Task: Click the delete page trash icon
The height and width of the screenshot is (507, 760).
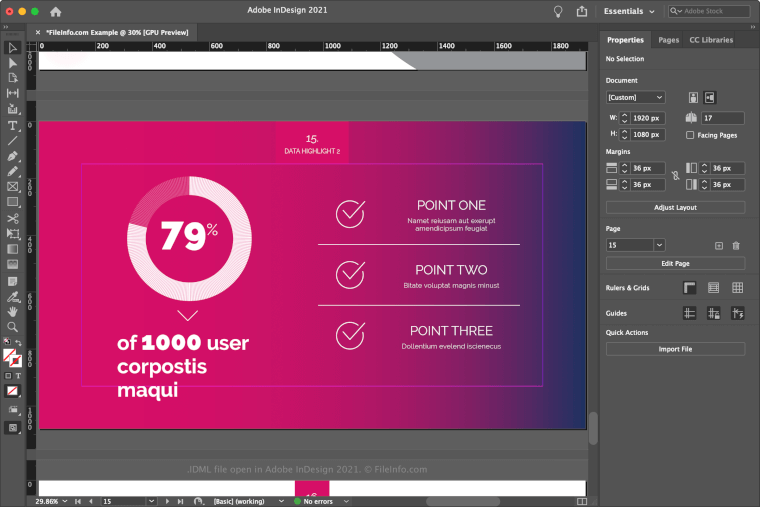Action: (x=736, y=245)
